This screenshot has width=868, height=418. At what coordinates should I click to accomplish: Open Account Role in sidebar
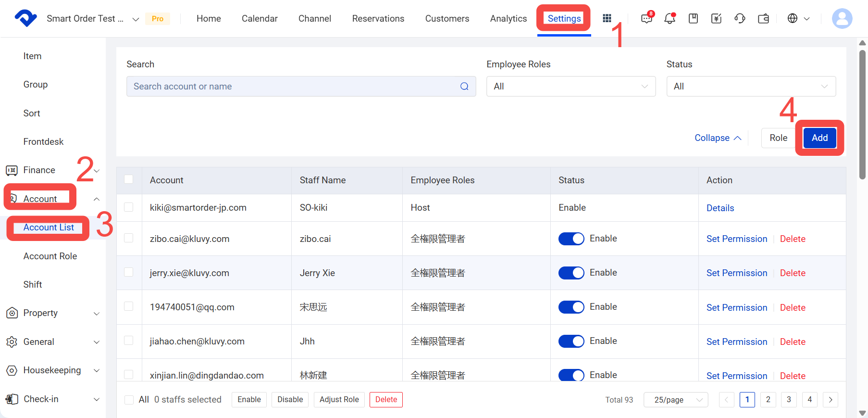coord(50,256)
